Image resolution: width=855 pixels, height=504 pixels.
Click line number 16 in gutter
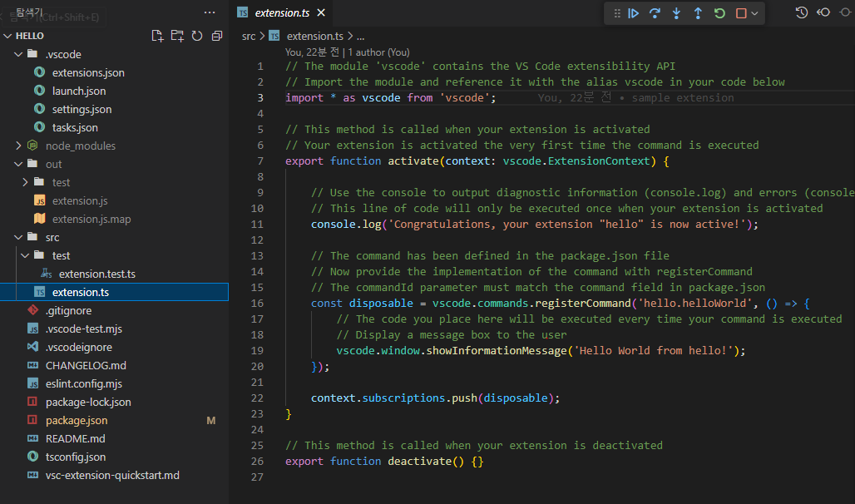click(257, 304)
